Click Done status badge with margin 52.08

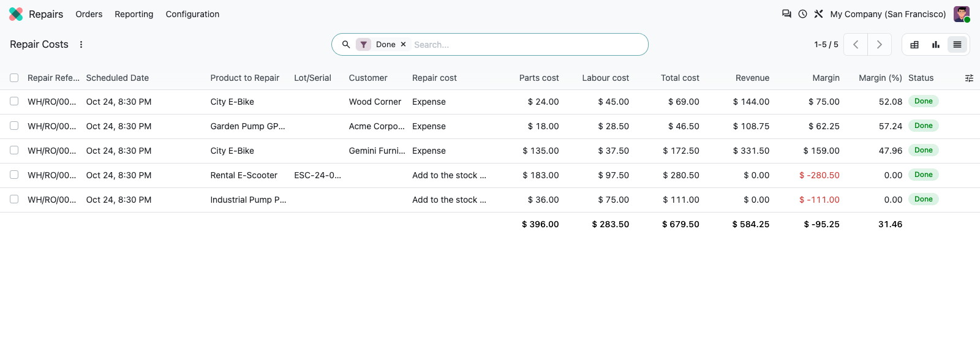pos(924,101)
